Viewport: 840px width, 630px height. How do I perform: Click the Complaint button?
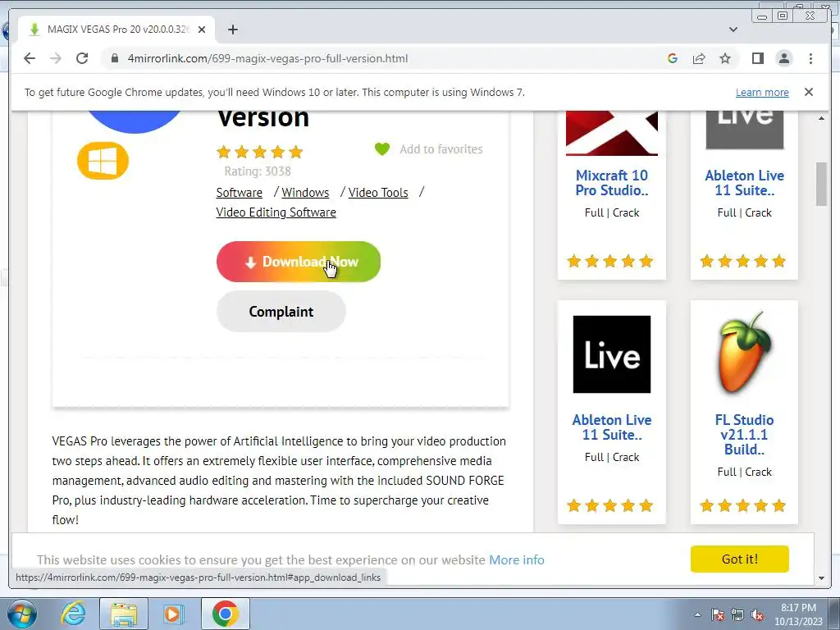click(x=281, y=311)
